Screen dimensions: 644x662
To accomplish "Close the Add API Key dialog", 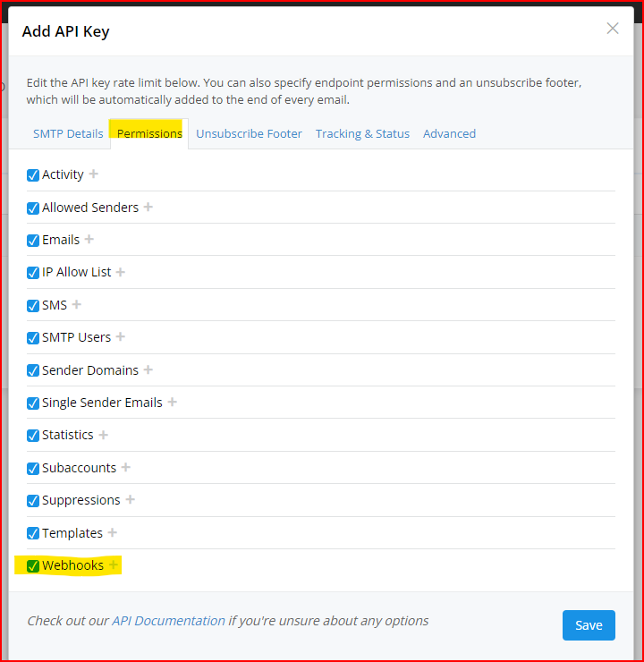I will click(613, 29).
